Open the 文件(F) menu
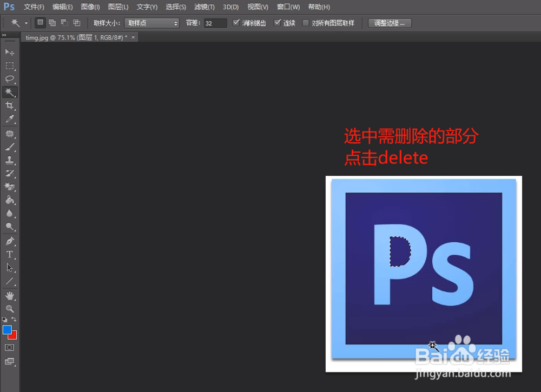The image size is (541, 392). click(34, 7)
